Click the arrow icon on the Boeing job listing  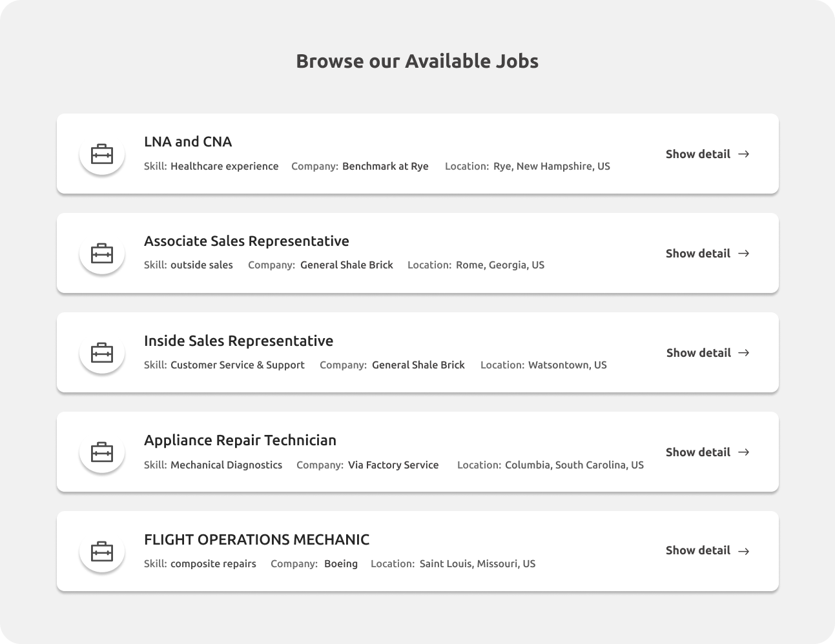tap(743, 550)
